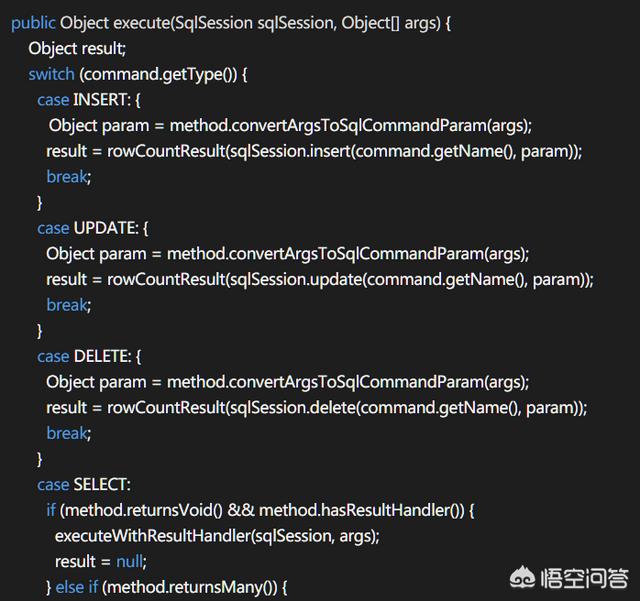Click the 'null' keyword
This screenshot has width=640, height=601.
(129, 561)
